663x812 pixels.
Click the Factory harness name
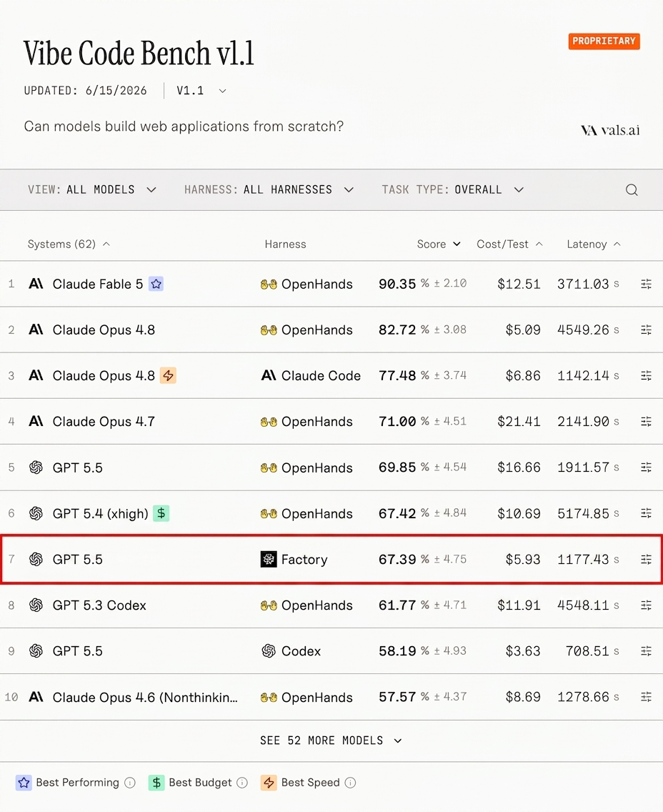coord(304,559)
